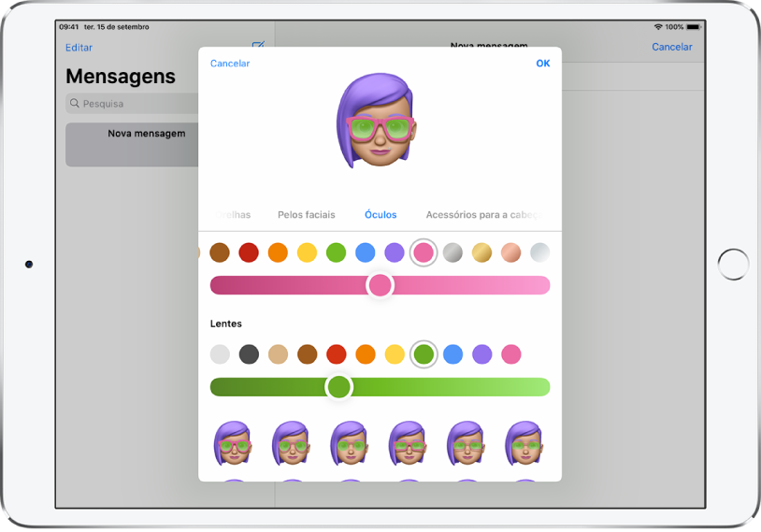Pick pink lens color swatch
The width and height of the screenshot is (761, 532).
(511, 354)
